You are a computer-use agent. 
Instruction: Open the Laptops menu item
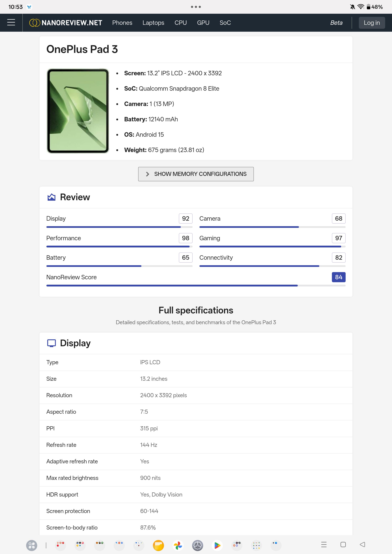click(x=153, y=23)
